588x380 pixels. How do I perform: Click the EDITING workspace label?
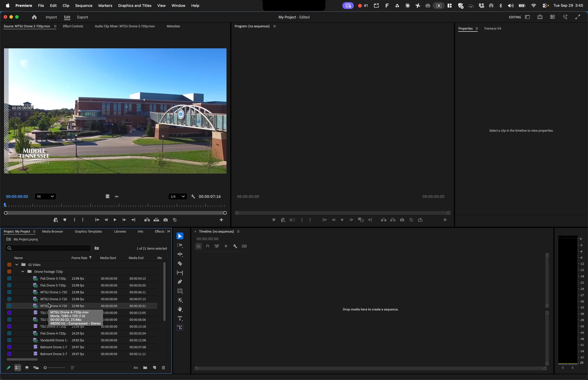(x=515, y=17)
